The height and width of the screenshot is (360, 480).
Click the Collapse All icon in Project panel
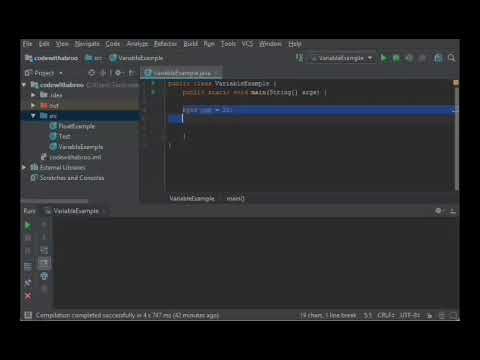104,73
